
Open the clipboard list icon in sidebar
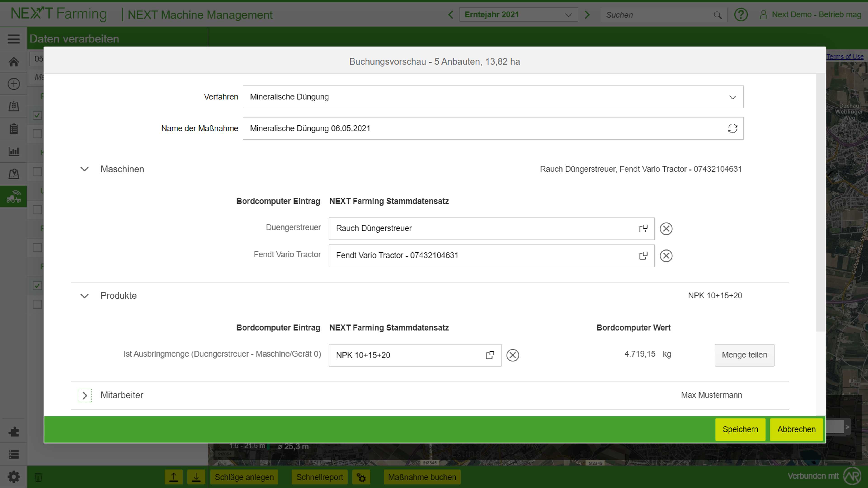pos(14,129)
